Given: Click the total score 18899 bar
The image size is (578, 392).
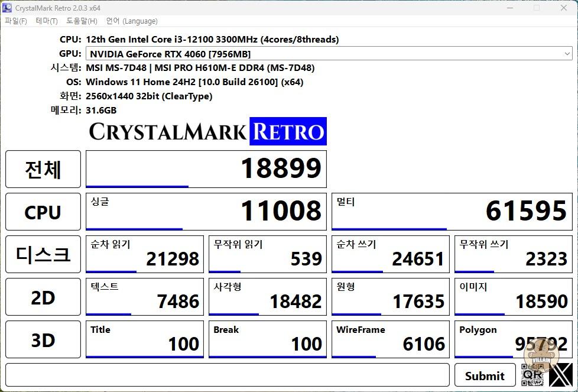Looking at the screenshot, I should (206, 169).
